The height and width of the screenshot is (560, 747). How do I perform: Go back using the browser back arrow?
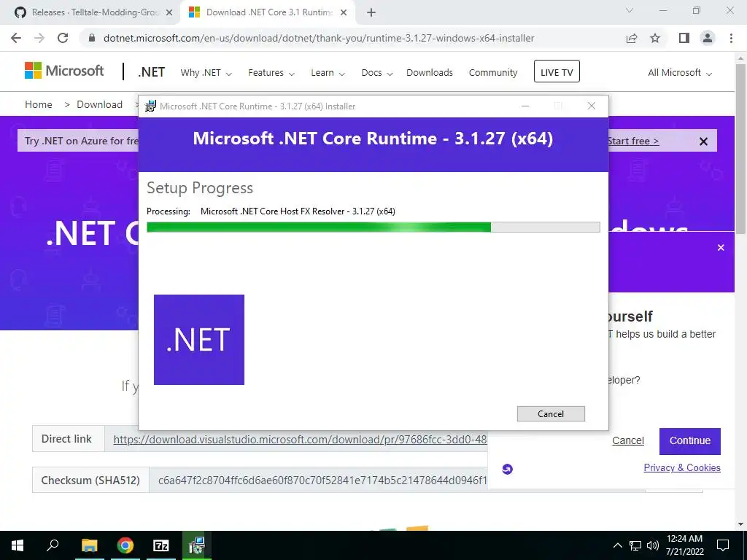coord(16,38)
